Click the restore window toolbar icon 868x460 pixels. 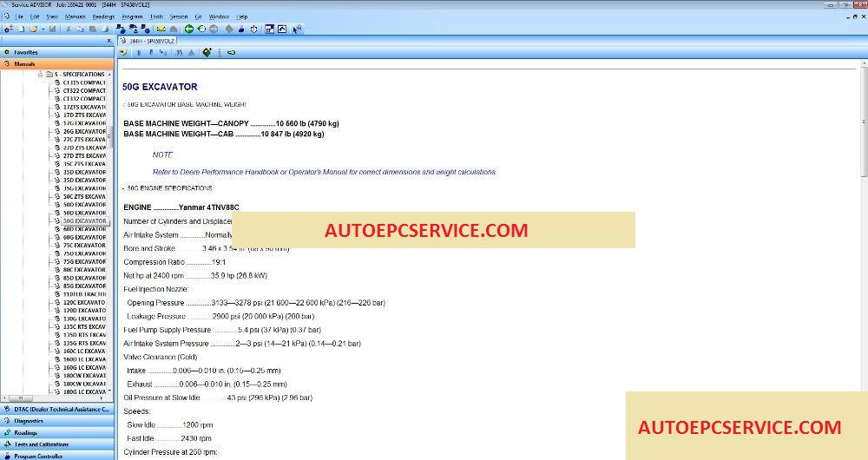click(x=282, y=30)
